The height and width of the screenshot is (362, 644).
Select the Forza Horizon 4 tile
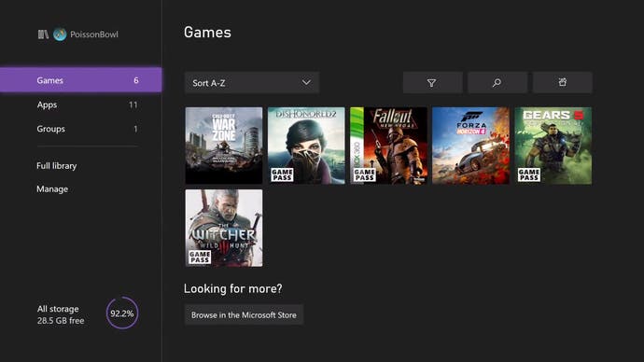470,146
